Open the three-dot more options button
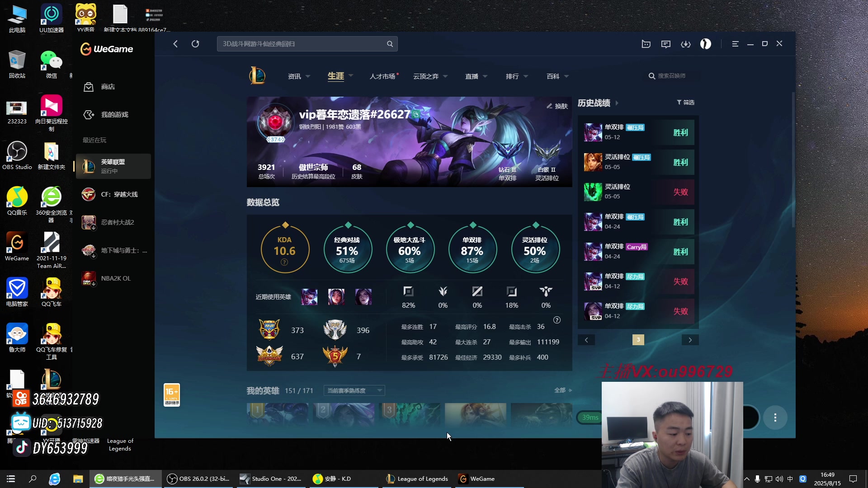868x488 pixels. coord(775,418)
